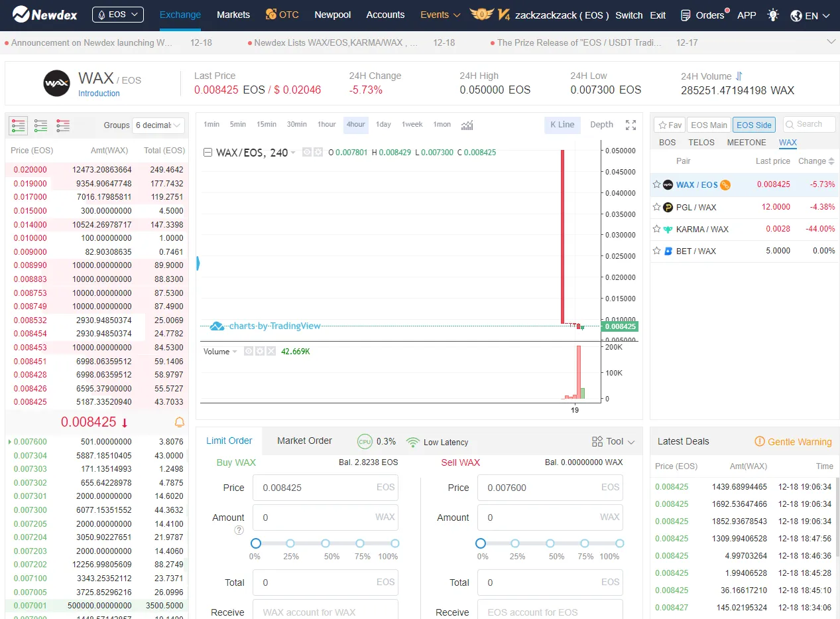This screenshot has width=840, height=619.
Task: Toggle Volume indicator visibility eye icon
Action: (x=249, y=351)
